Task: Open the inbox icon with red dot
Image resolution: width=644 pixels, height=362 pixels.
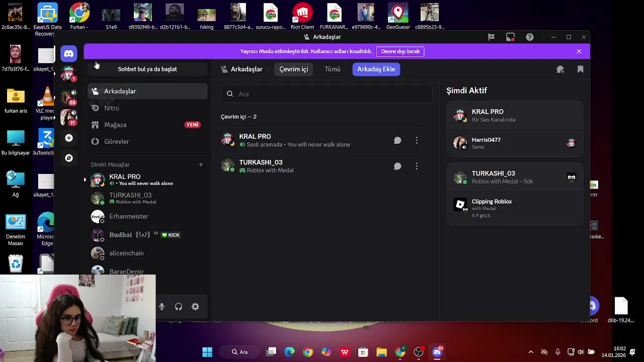Action: click(x=510, y=37)
